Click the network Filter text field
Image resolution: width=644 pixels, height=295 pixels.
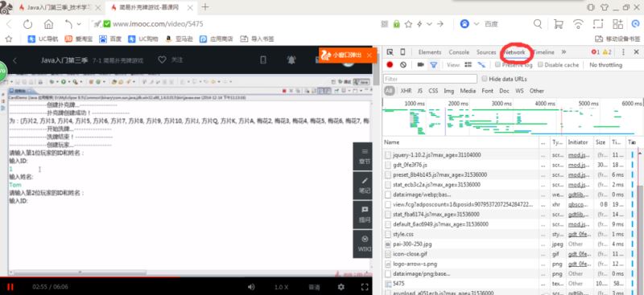(430, 78)
